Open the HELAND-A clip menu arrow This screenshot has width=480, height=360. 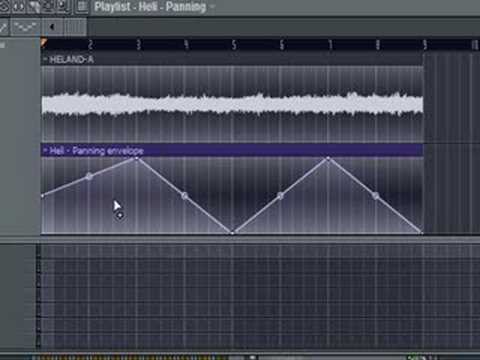pyautogui.click(x=45, y=59)
